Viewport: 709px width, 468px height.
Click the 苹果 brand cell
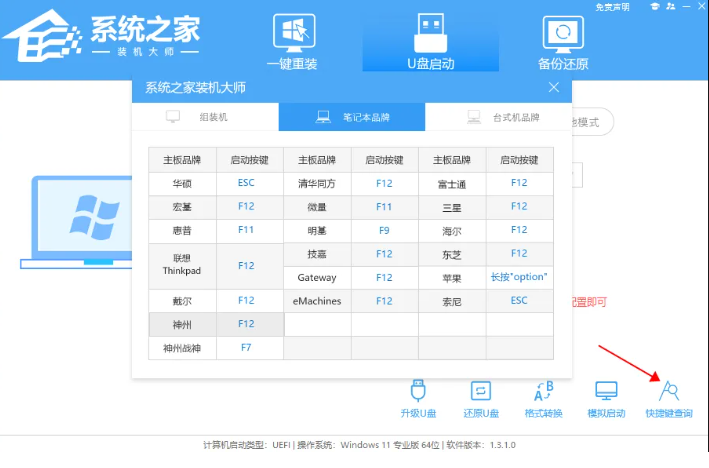pyautogui.click(x=452, y=278)
